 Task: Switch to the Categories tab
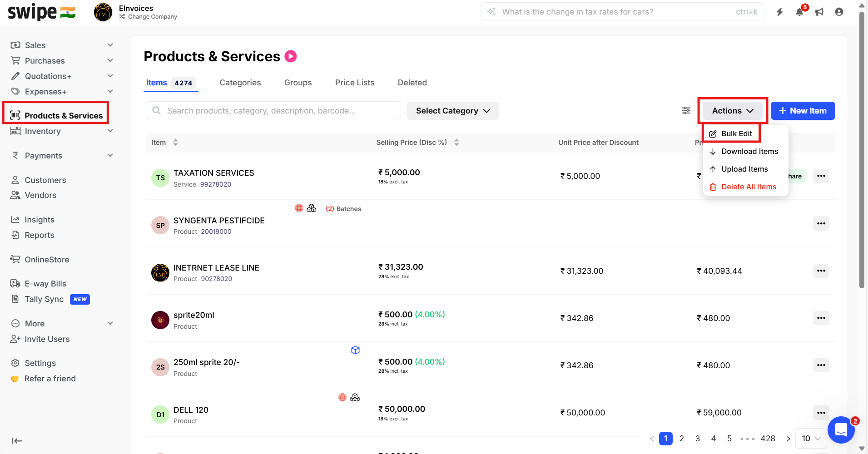click(240, 83)
